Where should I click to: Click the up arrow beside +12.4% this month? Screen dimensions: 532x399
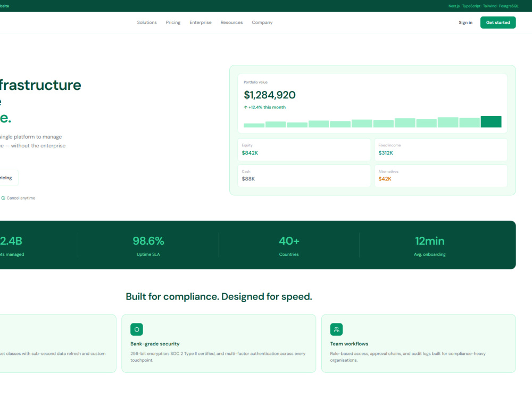click(x=245, y=107)
